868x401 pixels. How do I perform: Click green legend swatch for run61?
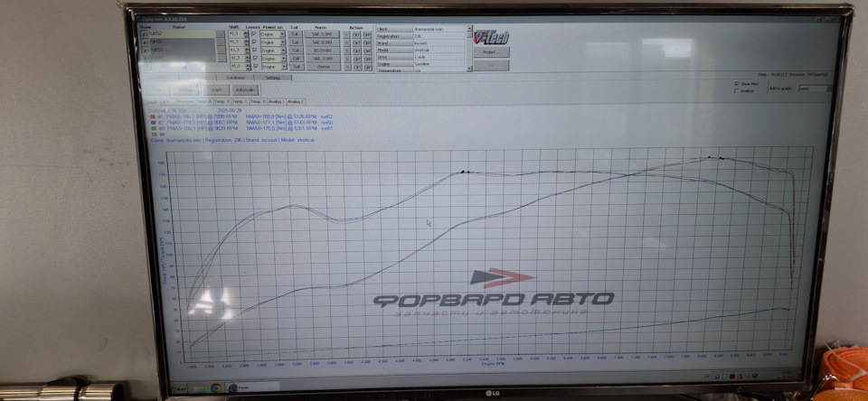(153, 127)
